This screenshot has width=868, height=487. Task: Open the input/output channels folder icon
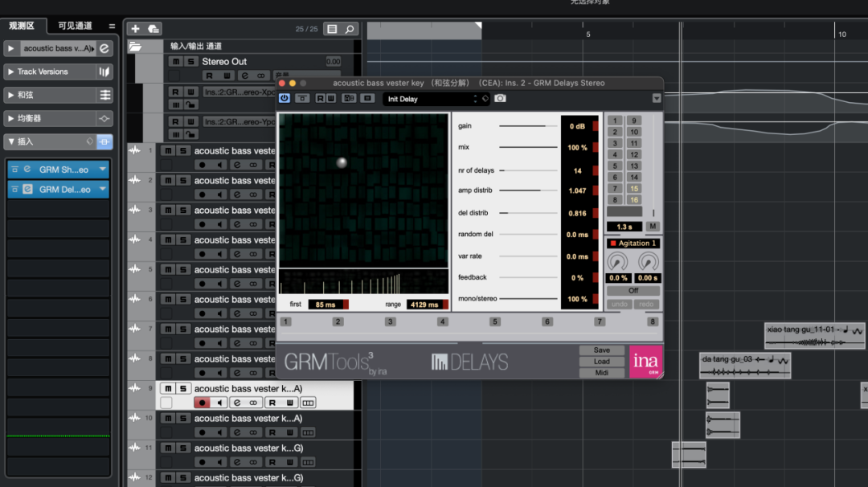click(136, 47)
